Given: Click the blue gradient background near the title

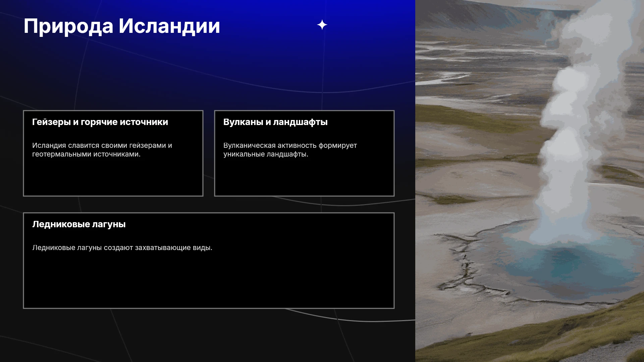Looking at the screenshot, I should [268, 54].
